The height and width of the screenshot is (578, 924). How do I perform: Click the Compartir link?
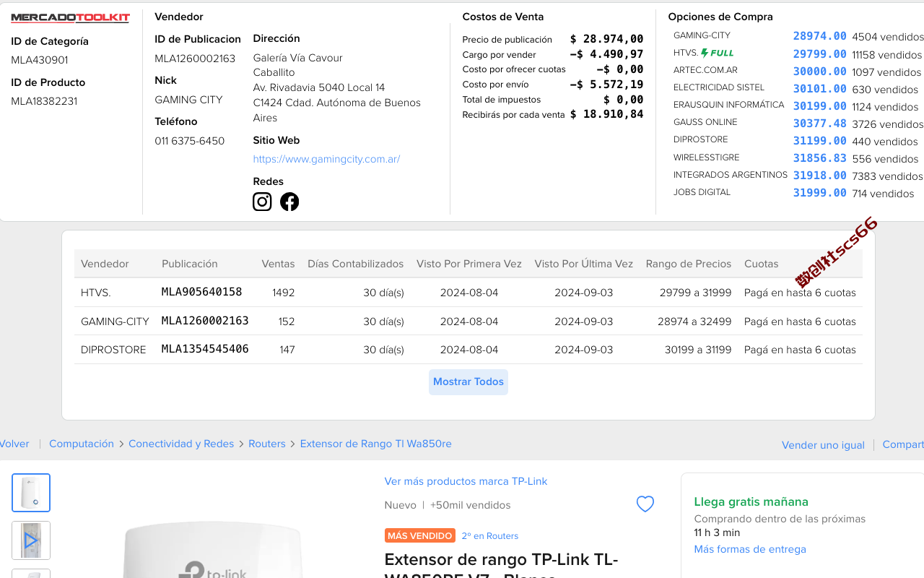903,444
